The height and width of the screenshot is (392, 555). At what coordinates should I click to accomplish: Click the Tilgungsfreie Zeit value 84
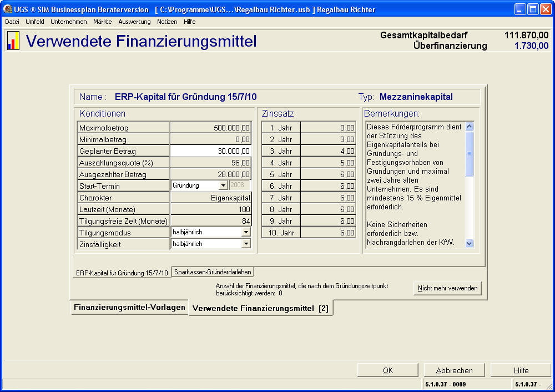(210, 221)
